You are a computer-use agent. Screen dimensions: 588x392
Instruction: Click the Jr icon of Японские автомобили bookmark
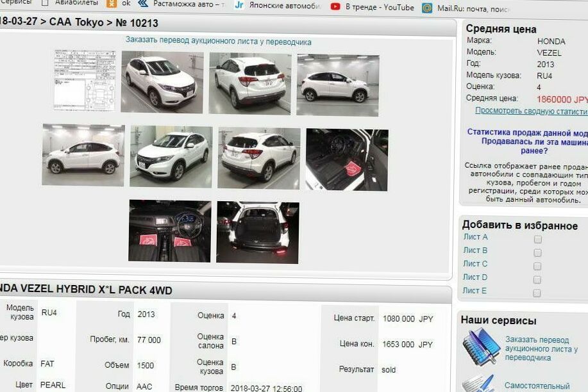[239, 5]
